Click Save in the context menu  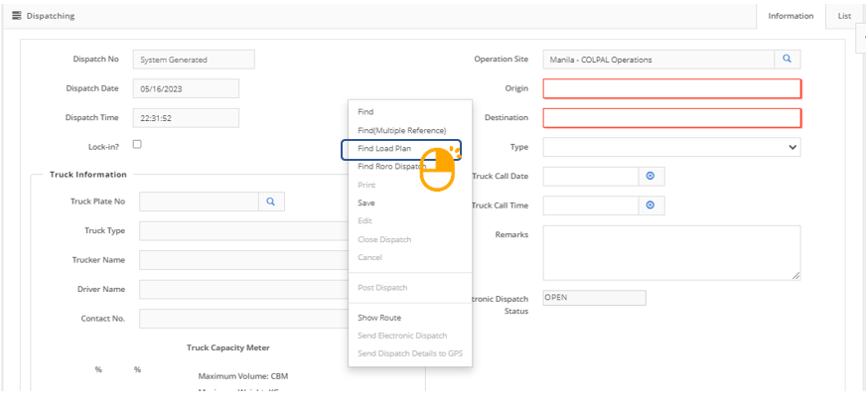[366, 203]
